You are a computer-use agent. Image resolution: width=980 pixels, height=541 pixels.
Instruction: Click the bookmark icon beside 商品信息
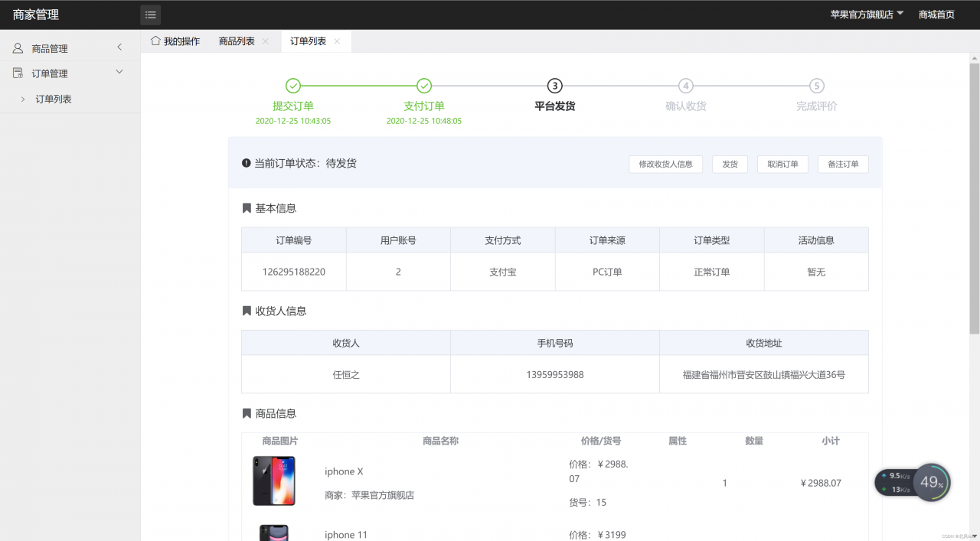(247, 413)
